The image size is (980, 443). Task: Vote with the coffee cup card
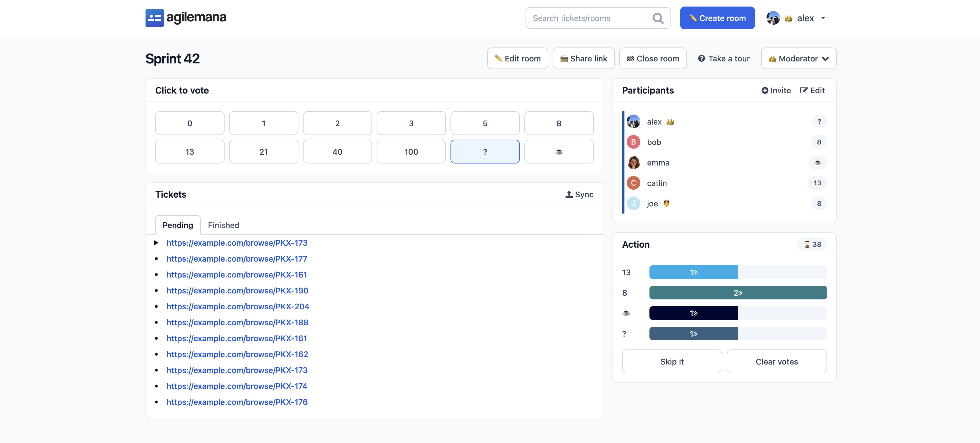558,152
